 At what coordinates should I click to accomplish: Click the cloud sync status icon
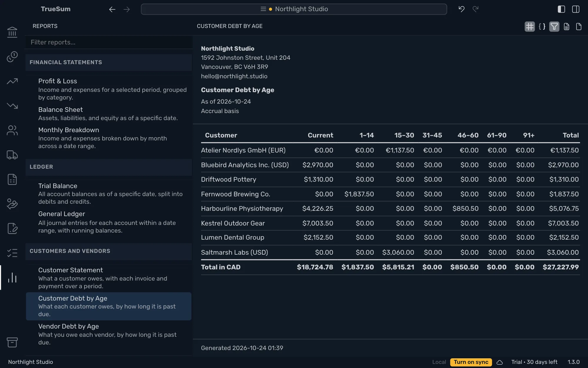500,362
